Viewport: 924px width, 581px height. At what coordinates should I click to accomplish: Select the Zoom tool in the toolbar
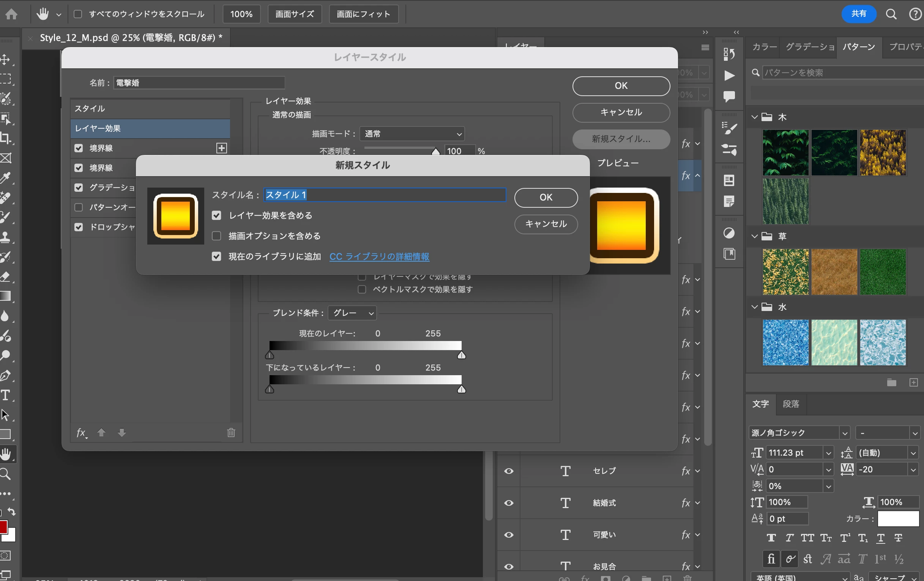pyautogui.click(x=5, y=474)
